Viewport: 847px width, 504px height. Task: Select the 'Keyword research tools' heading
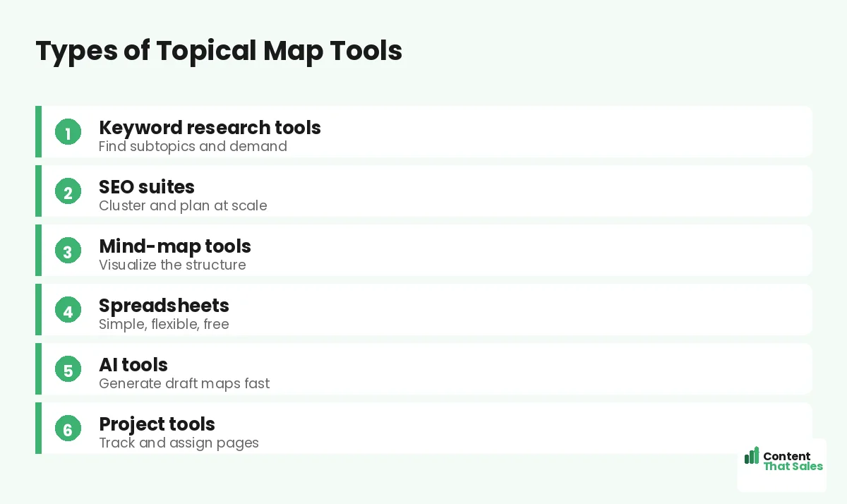click(x=210, y=128)
